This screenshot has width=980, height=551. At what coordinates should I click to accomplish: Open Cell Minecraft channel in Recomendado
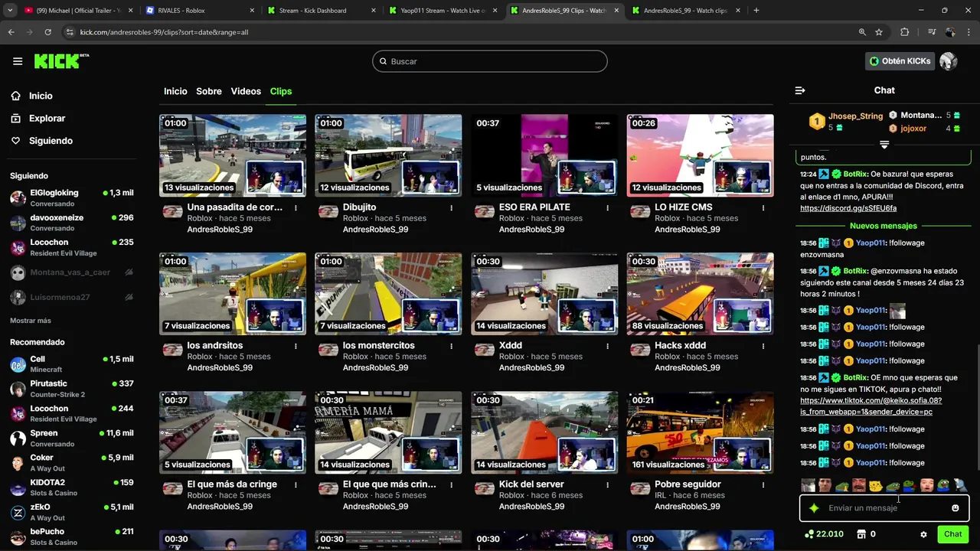tap(72, 364)
